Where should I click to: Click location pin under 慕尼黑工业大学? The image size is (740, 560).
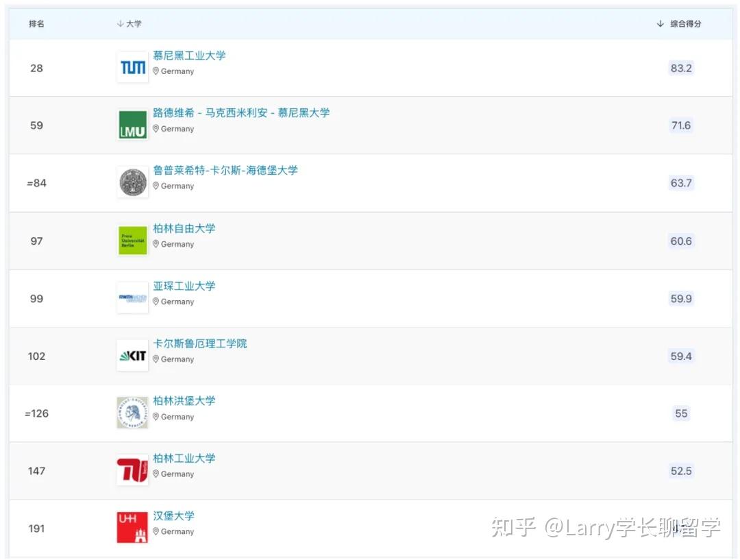pos(156,71)
